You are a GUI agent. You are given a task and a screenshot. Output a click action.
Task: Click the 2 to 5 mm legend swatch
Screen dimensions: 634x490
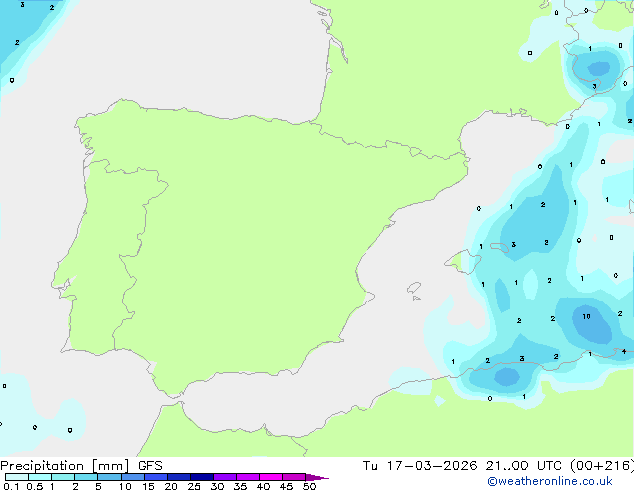coord(86,477)
